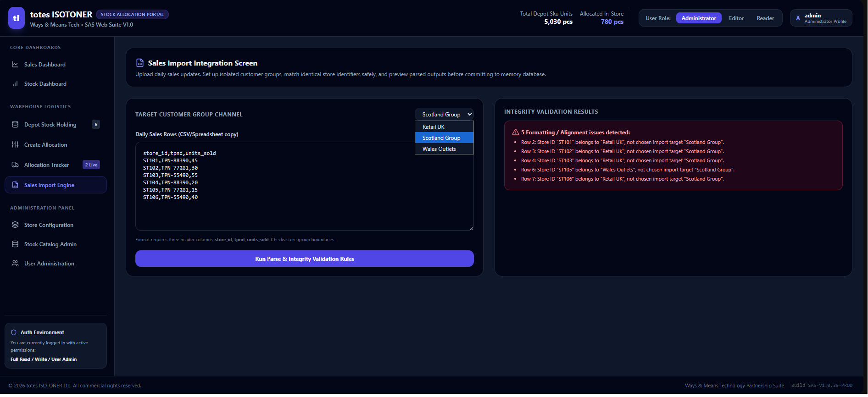The height and width of the screenshot is (397, 868).
Task: Click the Allocation Tracker truck icon
Action: [x=15, y=165]
